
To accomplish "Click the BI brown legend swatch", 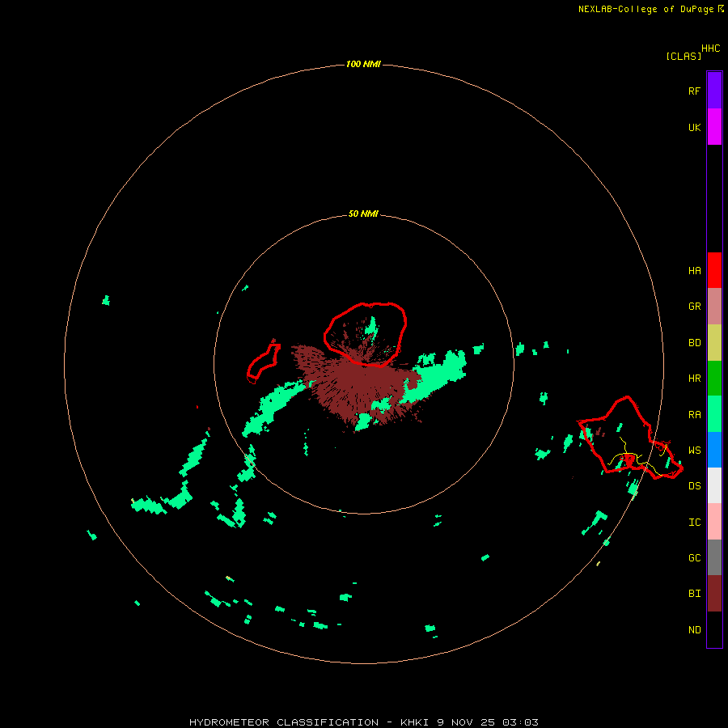I will [x=714, y=594].
